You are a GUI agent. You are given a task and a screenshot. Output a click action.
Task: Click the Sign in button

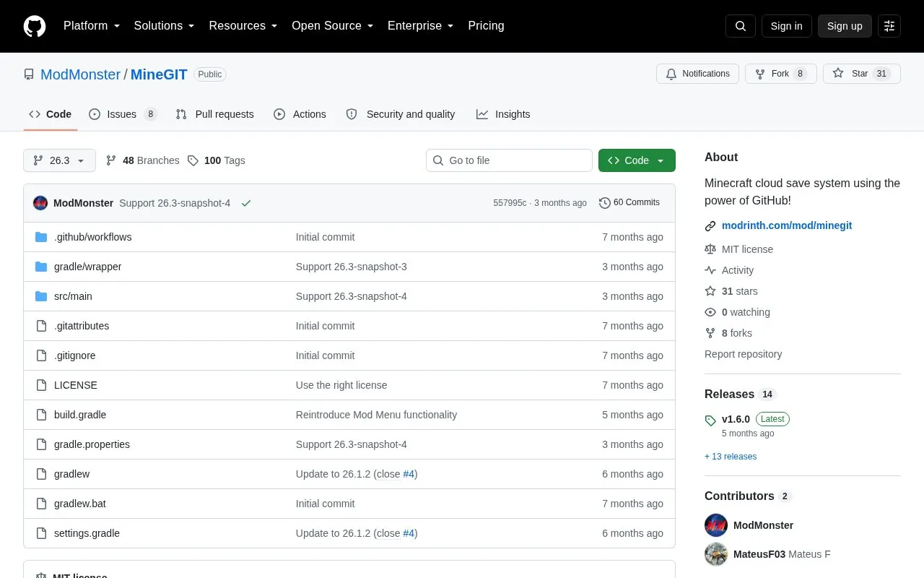click(787, 26)
